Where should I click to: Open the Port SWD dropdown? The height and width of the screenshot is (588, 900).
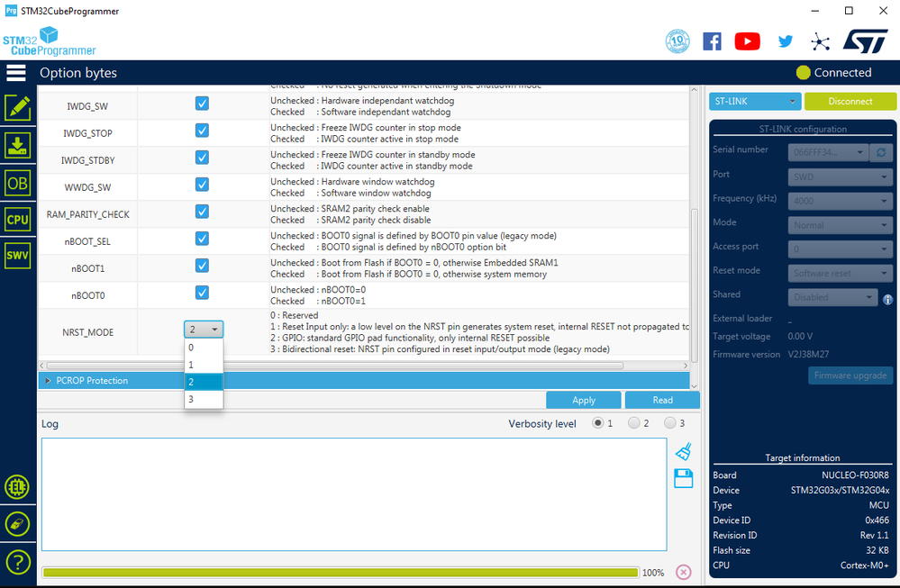coord(840,176)
